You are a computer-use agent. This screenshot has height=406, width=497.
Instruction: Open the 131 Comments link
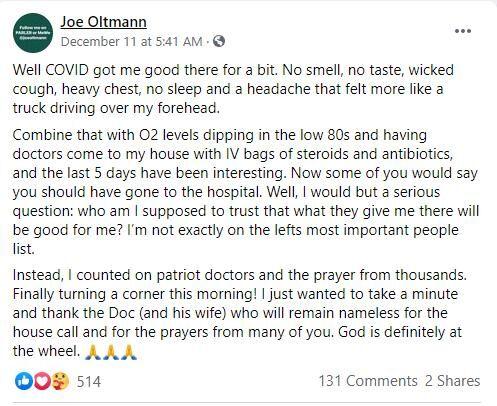368,381
